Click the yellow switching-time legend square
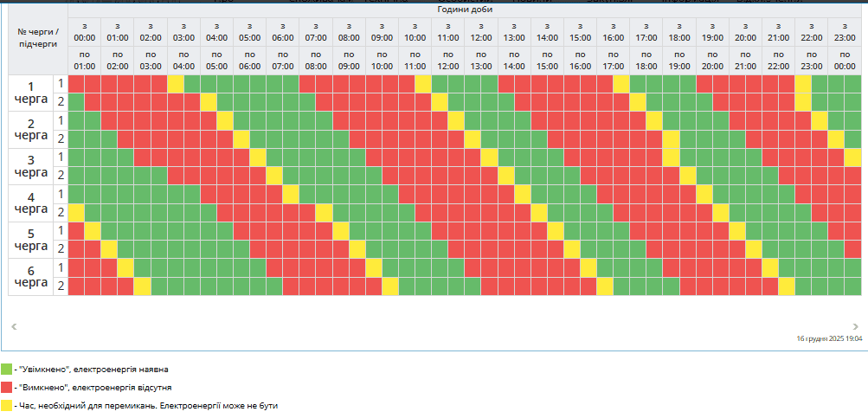This screenshot has height=418, width=868. 6,405
